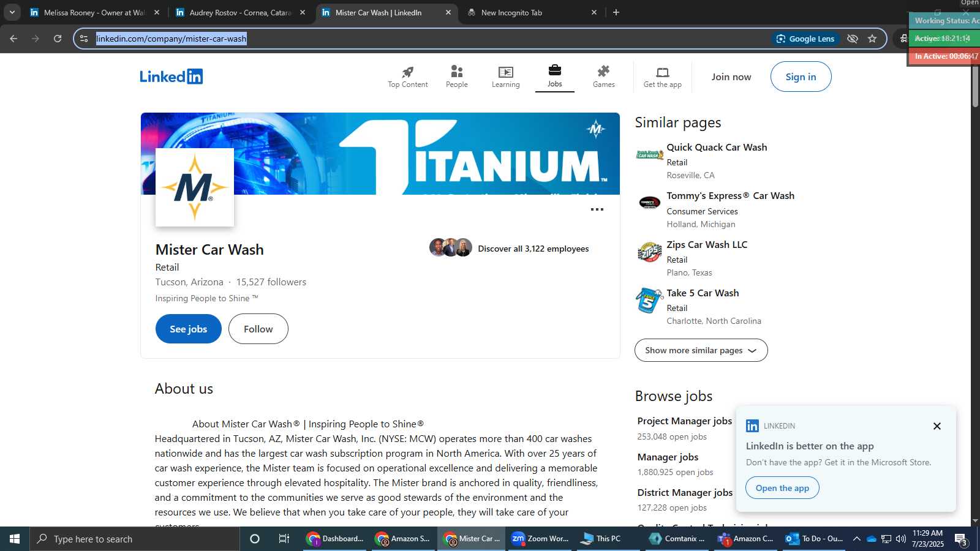Close the Mister Car Wash tab
The image size is (980, 551).
pyautogui.click(x=448, y=12)
